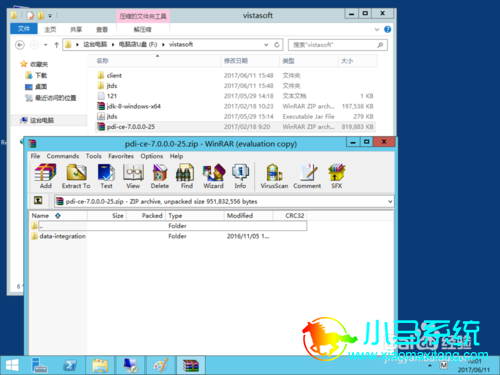Open the WinRAR Help menu

[x=176, y=156]
